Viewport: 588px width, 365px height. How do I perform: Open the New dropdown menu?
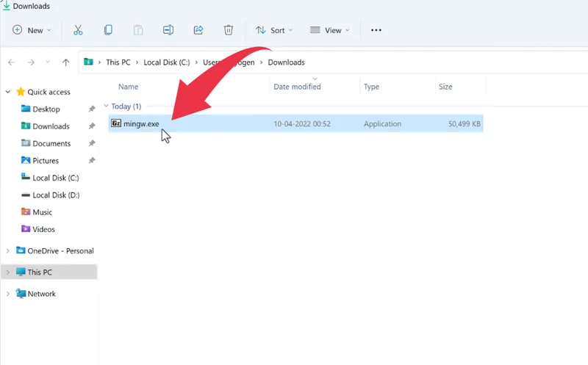32,30
